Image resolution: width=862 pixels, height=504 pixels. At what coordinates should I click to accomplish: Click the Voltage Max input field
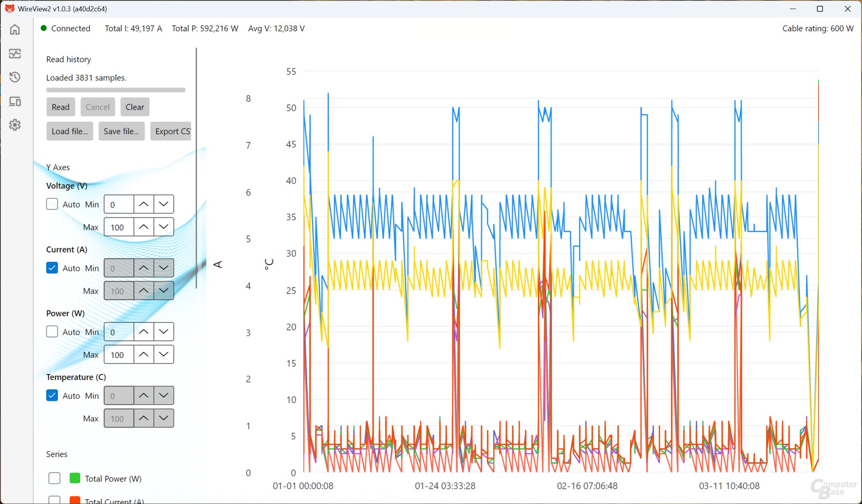119,227
